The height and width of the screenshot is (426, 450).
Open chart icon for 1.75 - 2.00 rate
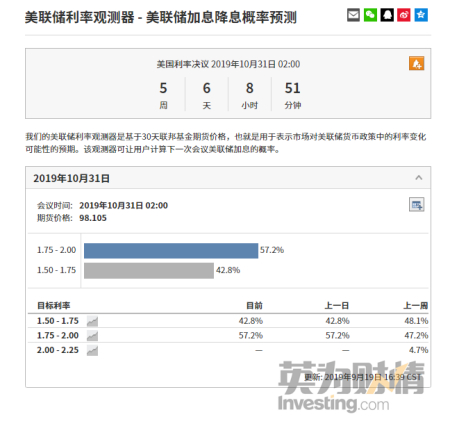point(92,336)
